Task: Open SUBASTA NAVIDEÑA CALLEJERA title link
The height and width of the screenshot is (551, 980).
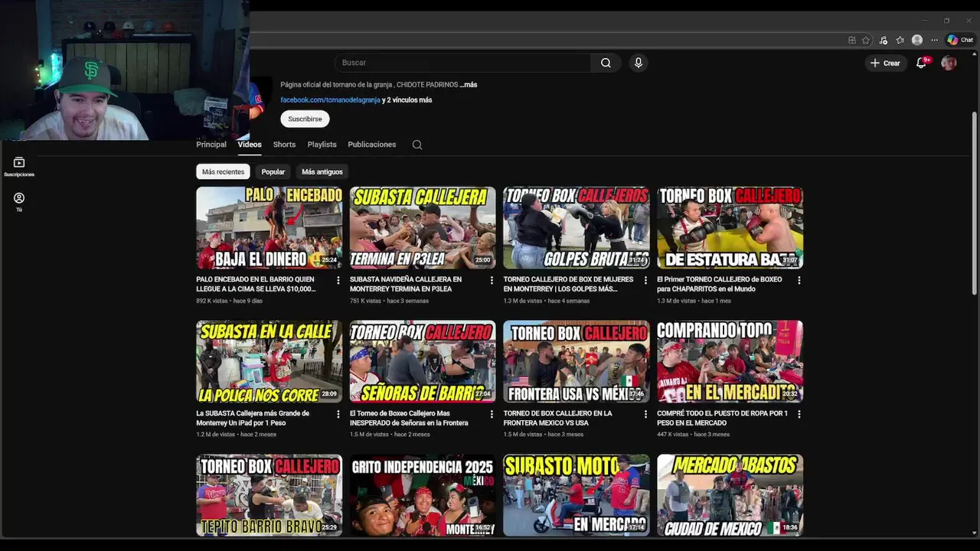Action: click(x=406, y=284)
